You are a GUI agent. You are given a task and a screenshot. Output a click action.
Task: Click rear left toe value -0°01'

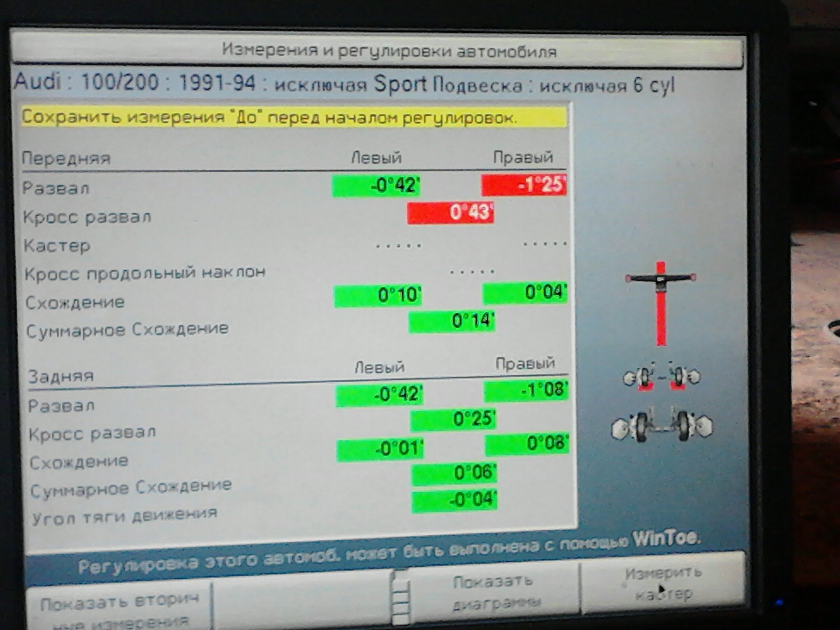pos(380,450)
